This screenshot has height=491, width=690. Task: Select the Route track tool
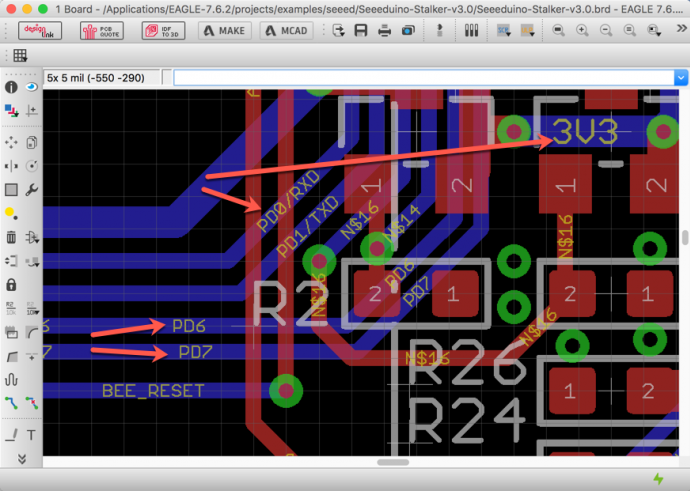click(x=11, y=403)
